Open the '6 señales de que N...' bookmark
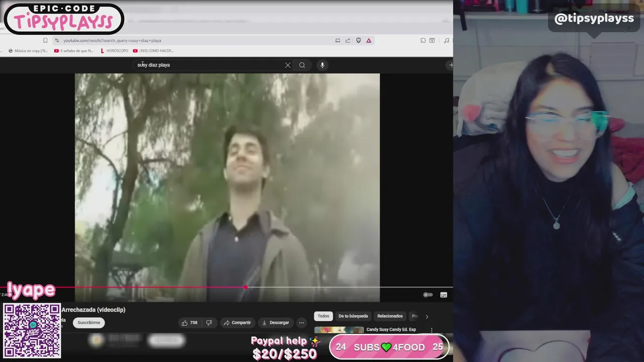The width and height of the screenshot is (644, 362). [x=73, y=51]
